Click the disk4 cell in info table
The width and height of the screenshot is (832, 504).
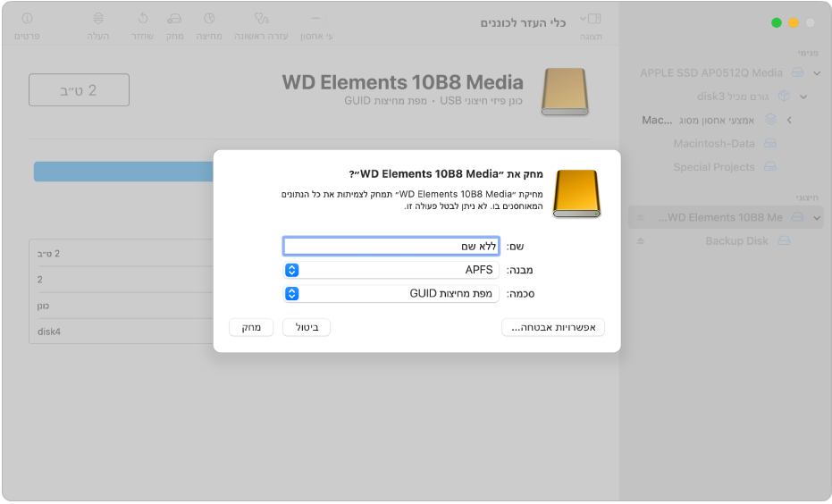[49, 332]
